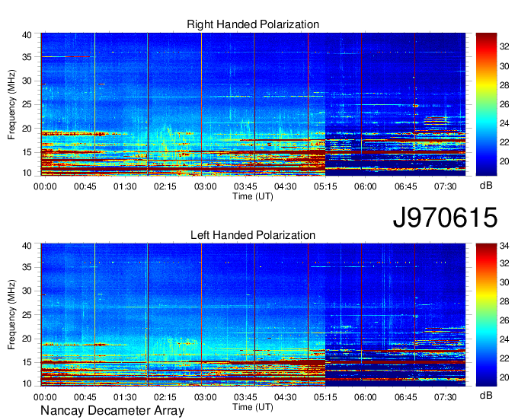Screen dimensions: 518x420
Task: Click "02:15" time tick of Right Handed plot
Action: (x=165, y=186)
